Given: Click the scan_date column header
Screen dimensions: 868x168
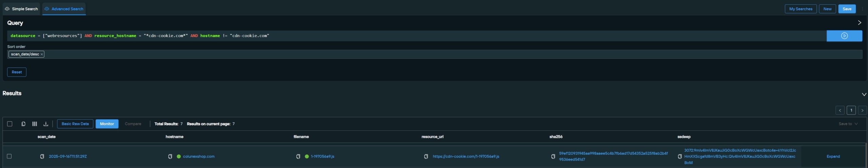Looking at the screenshot, I should point(46,137).
